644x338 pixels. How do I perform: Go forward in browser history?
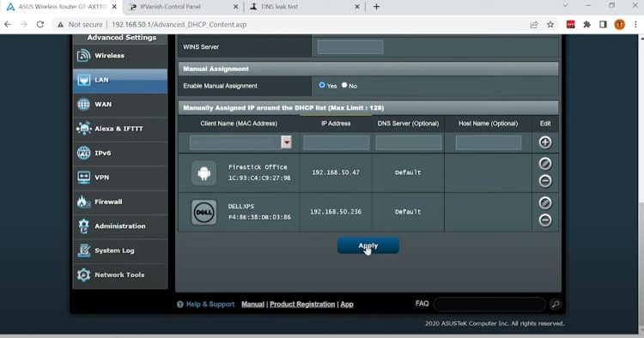(x=24, y=25)
